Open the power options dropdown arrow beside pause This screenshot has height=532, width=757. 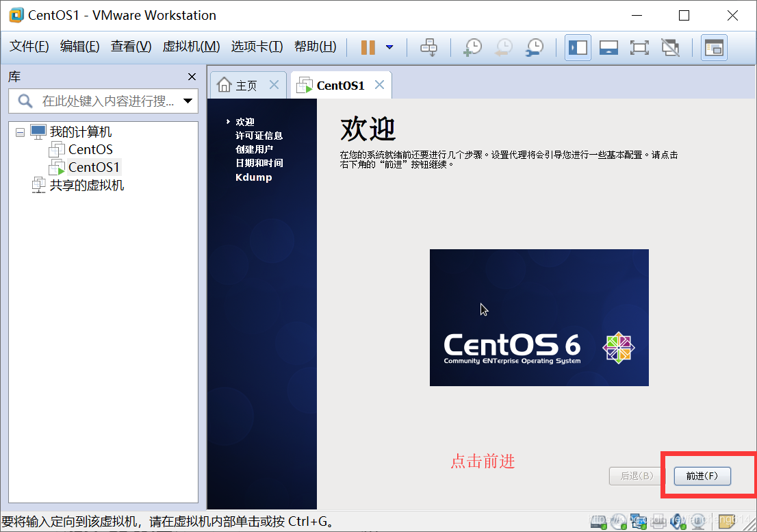pyautogui.click(x=389, y=47)
